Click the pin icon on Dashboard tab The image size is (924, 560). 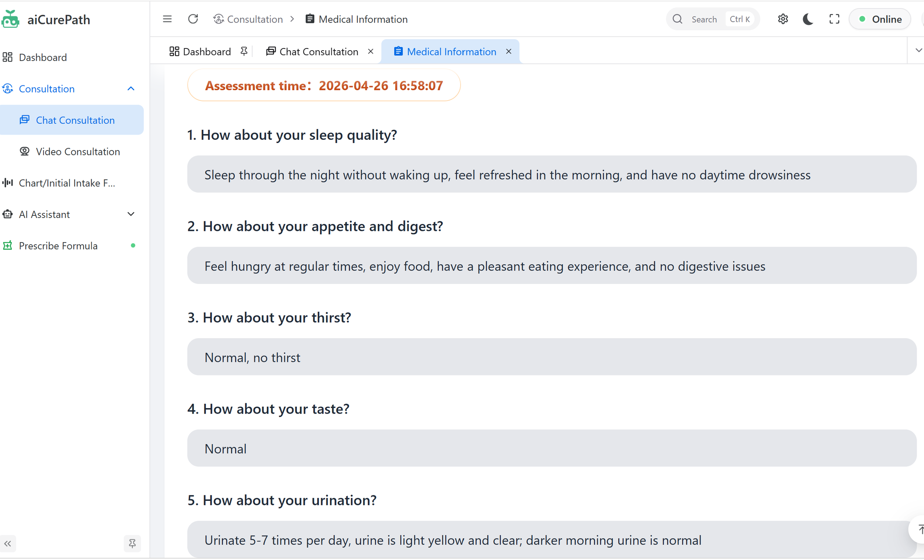[244, 51]
